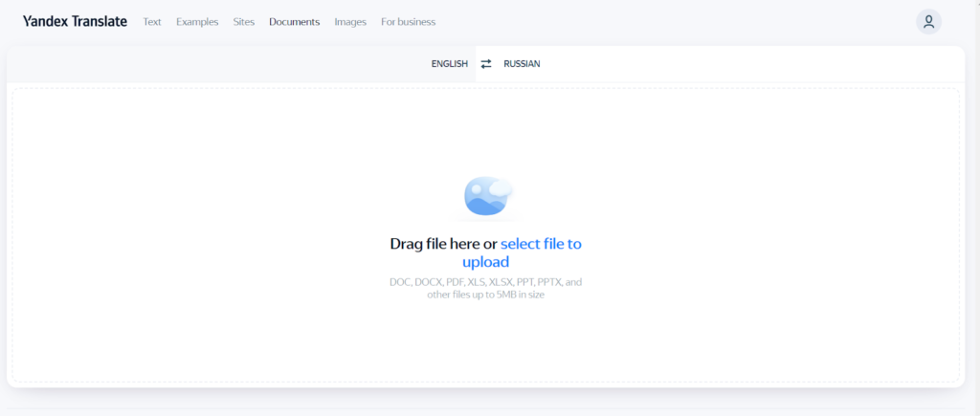Switch to the Images tab

[350, 22]
